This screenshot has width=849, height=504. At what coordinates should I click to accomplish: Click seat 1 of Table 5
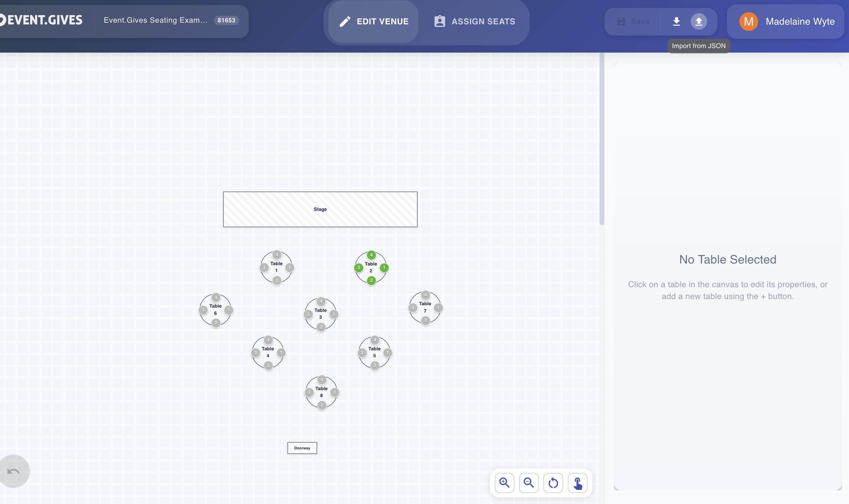coord(388,353)
